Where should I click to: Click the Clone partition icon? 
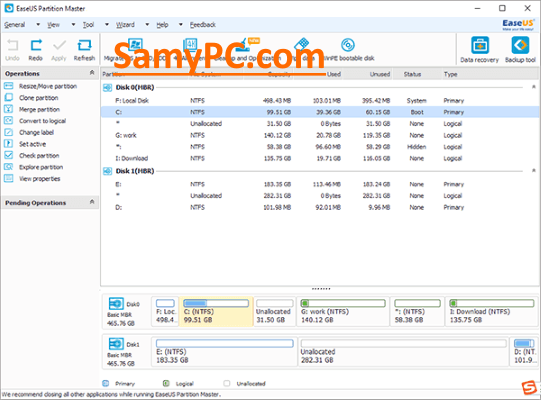coord(9,98)
